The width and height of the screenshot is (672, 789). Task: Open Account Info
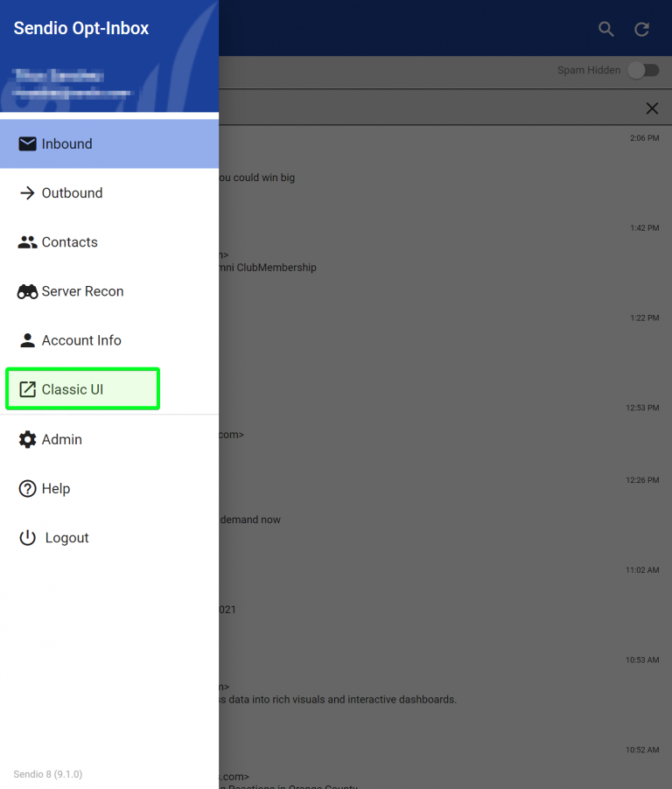(x=109, y=340)
